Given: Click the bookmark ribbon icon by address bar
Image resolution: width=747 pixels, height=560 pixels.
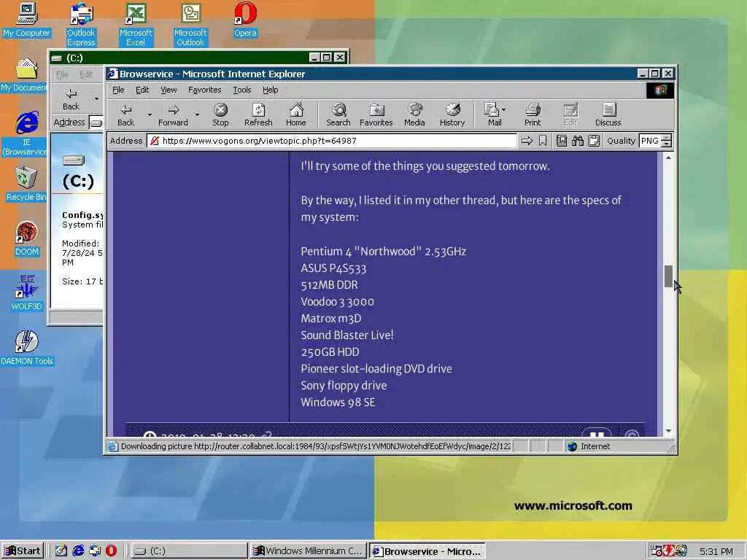Looking at the screenshot, I should click(x=543, y=141).
